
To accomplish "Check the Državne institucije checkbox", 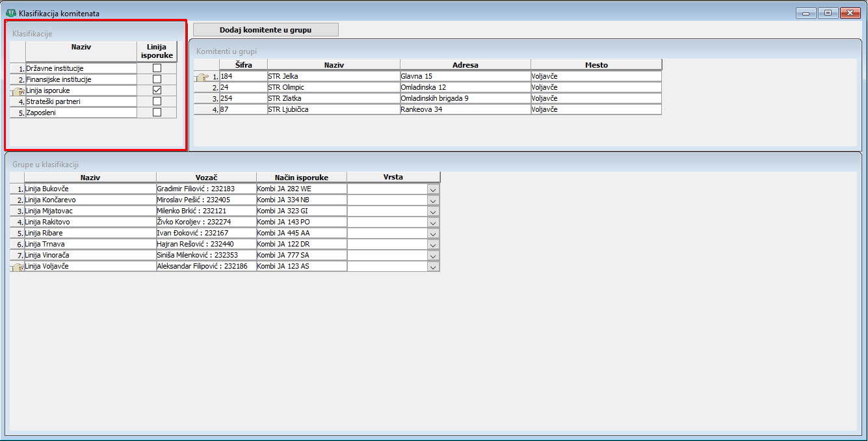I will coord(157,68).
